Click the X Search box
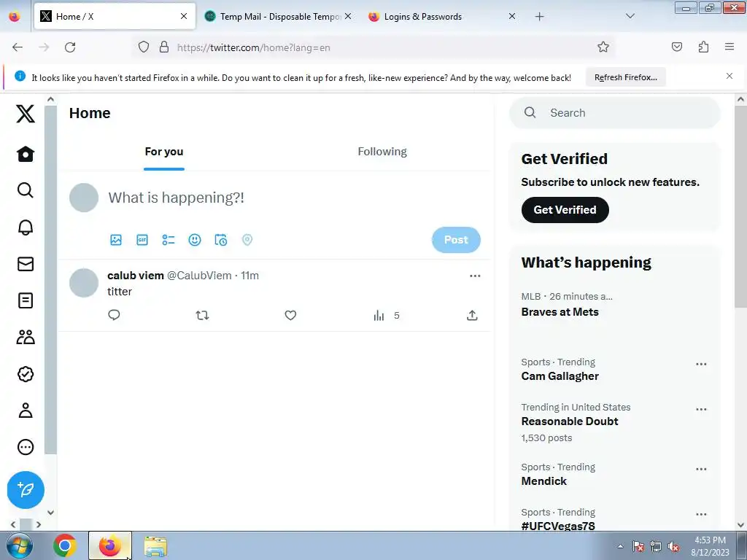The image size is (747, 560). click(614, 113)
